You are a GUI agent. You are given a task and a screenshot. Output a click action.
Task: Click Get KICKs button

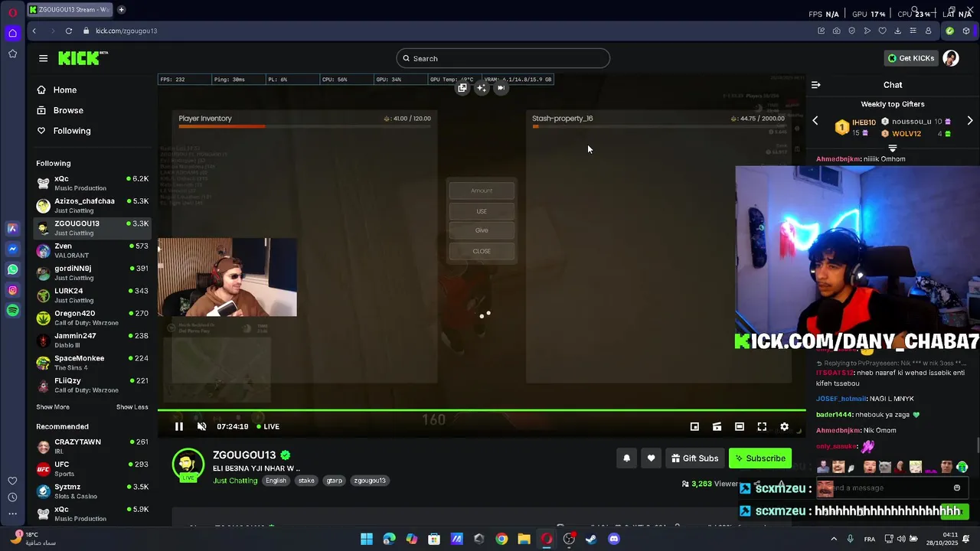coord(911,58)
